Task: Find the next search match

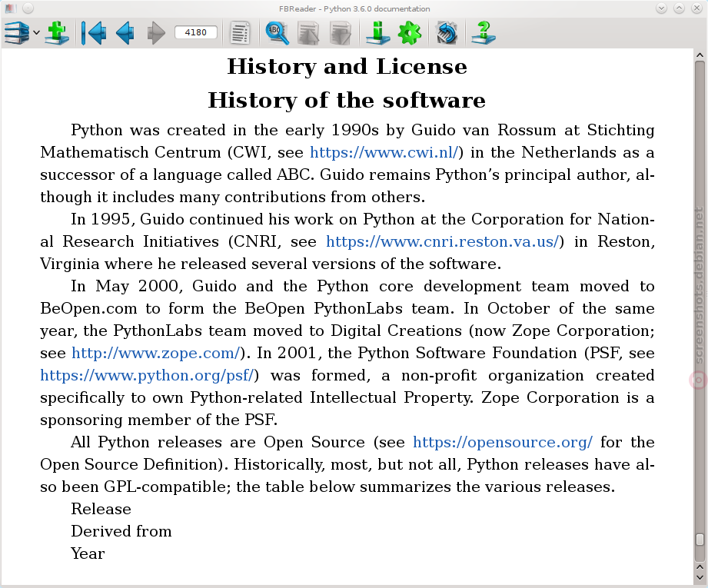Action: click(x=341, y=33)
